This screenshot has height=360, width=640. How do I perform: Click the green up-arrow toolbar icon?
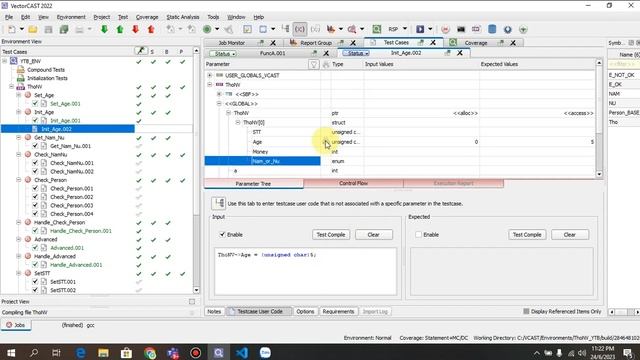click(120, 29)
